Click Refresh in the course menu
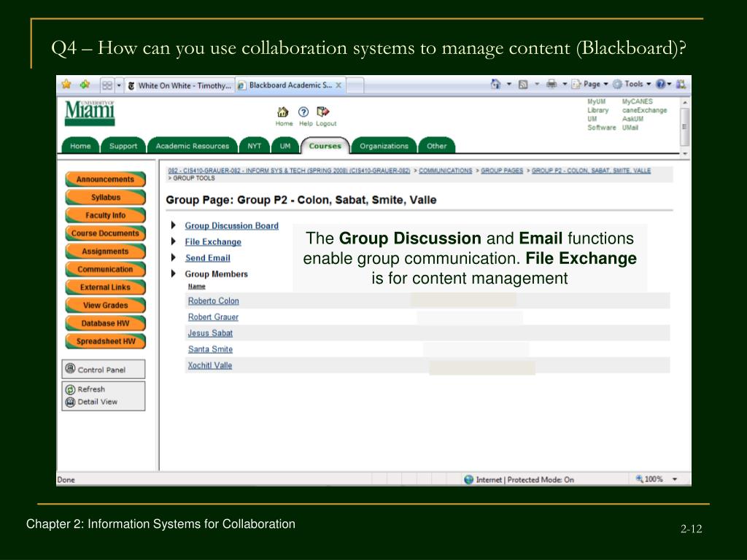747x560 pixels. [x=85, y=389]
